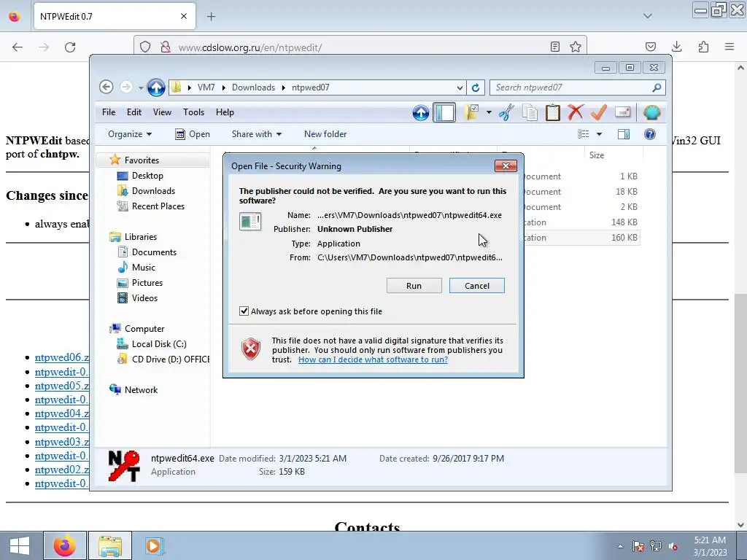Screen dimensions: 747x560
Task: Click the Explorer refresh button
Action: 476,87
